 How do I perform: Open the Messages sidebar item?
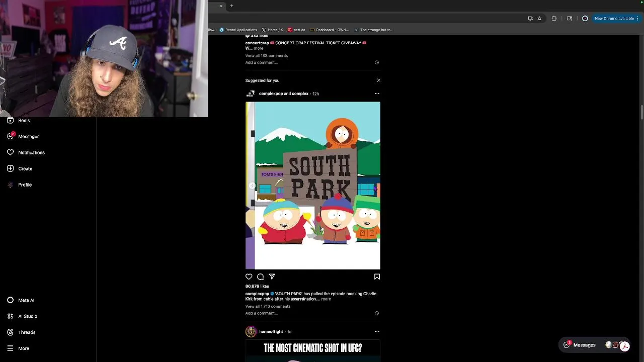pos(24,136)
